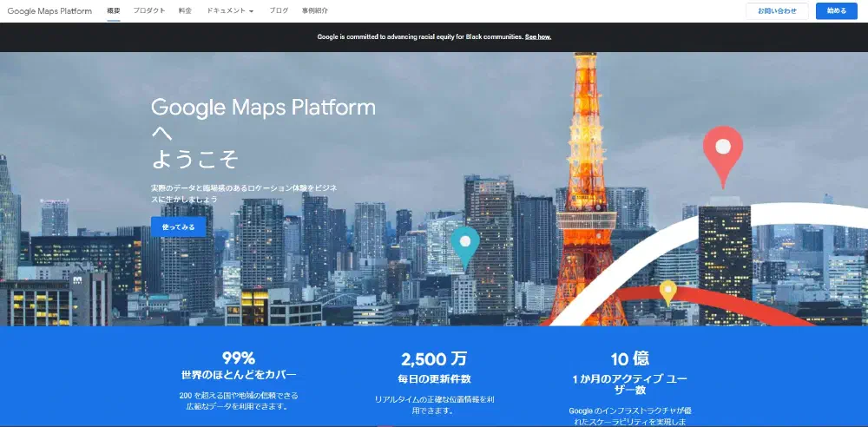Click the 'Google Maps Platform へ ようこそ' heading
868x427 pixels.
(264, 134)
